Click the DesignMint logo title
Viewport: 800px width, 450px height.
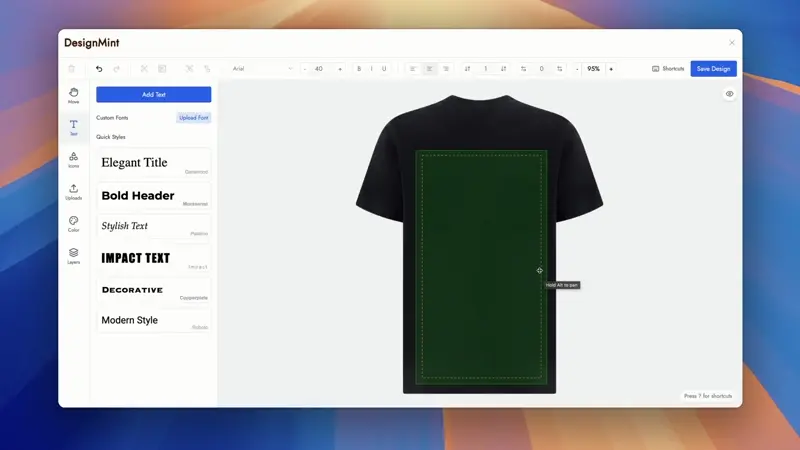[x=92, y=43]
